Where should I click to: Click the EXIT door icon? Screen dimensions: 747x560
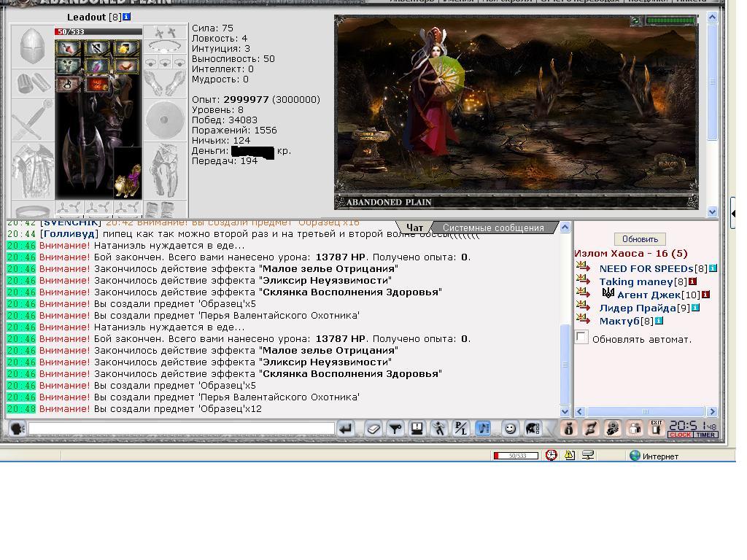657,428
